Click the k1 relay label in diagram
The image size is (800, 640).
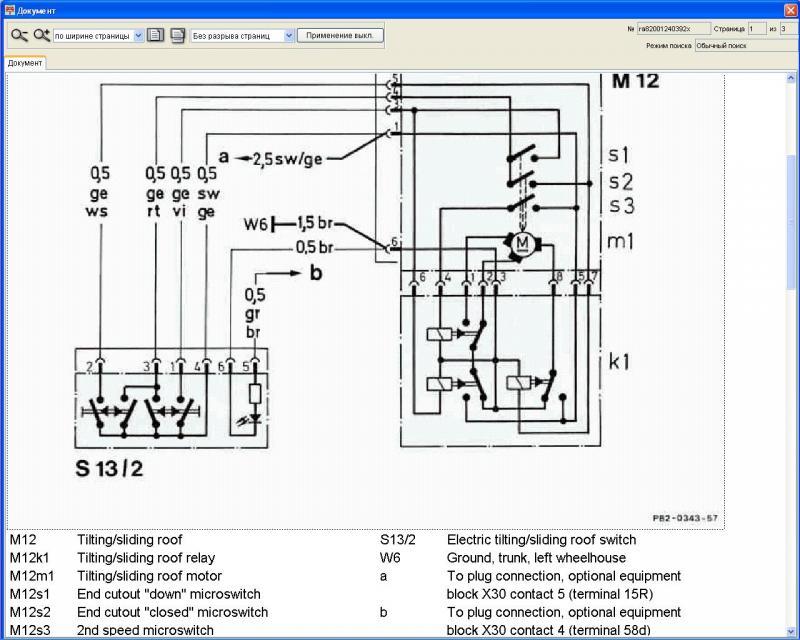point(620,361)
